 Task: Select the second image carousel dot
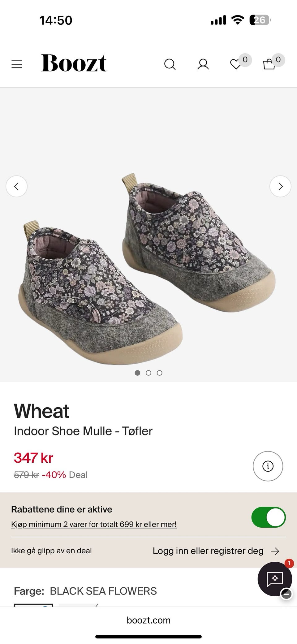pos(148,373)
